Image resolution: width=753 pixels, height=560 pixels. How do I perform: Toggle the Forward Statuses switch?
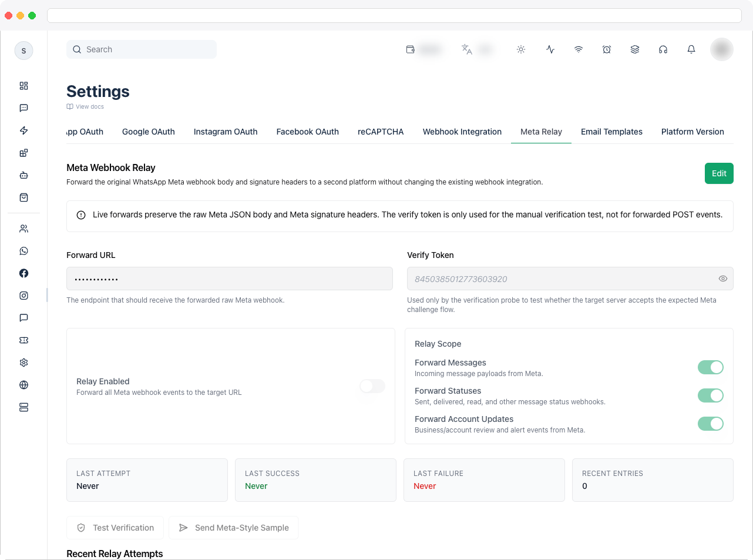point(711,395)
